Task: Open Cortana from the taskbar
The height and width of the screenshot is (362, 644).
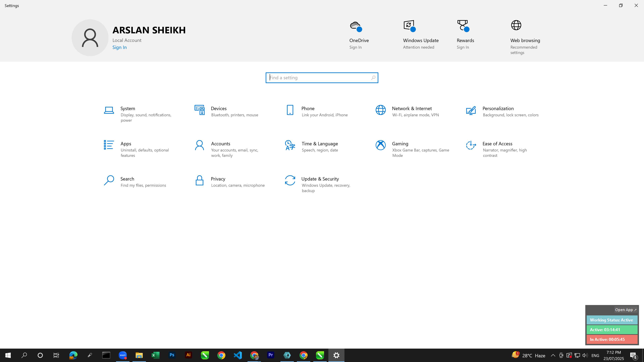Action: pos(40,355)
